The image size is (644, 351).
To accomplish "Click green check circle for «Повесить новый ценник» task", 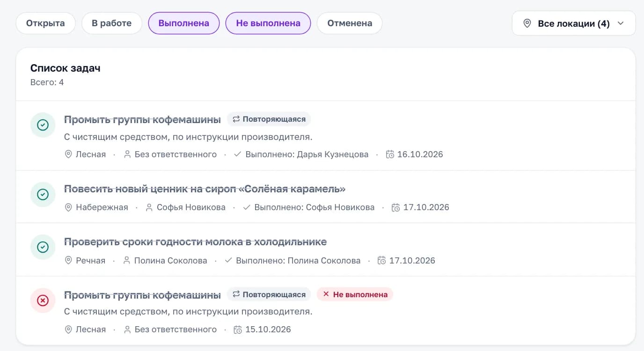I will [x=43, y=194].
